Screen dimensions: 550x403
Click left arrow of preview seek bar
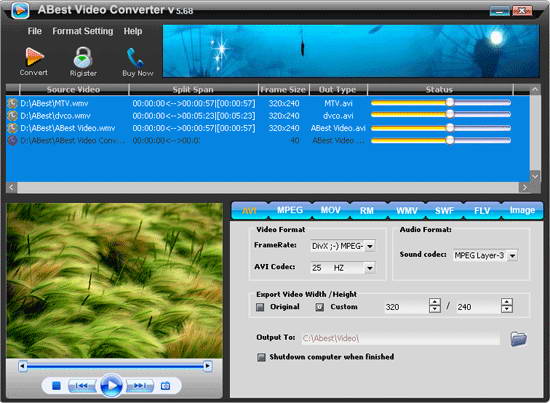(22, 366)
